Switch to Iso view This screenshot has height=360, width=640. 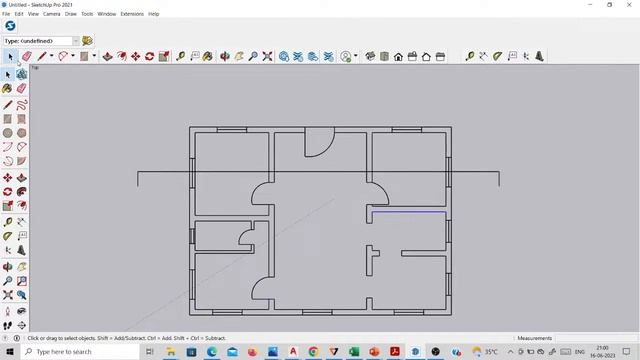point(370,56)
